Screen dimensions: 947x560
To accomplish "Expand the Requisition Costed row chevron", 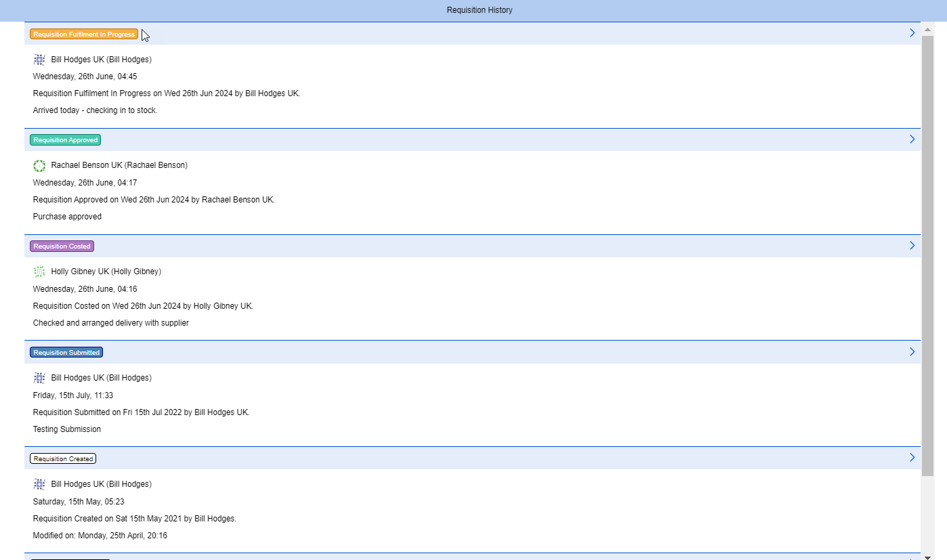I will click(912, 245).
